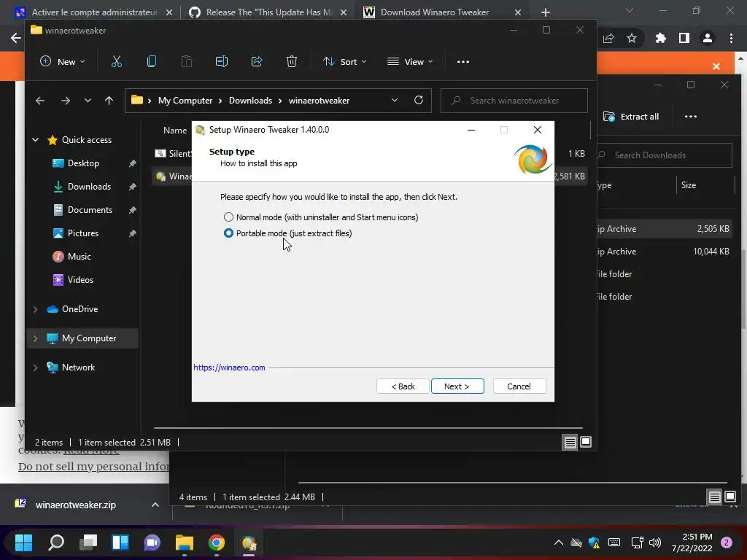Open Videos in Quick access

point(80,280)
